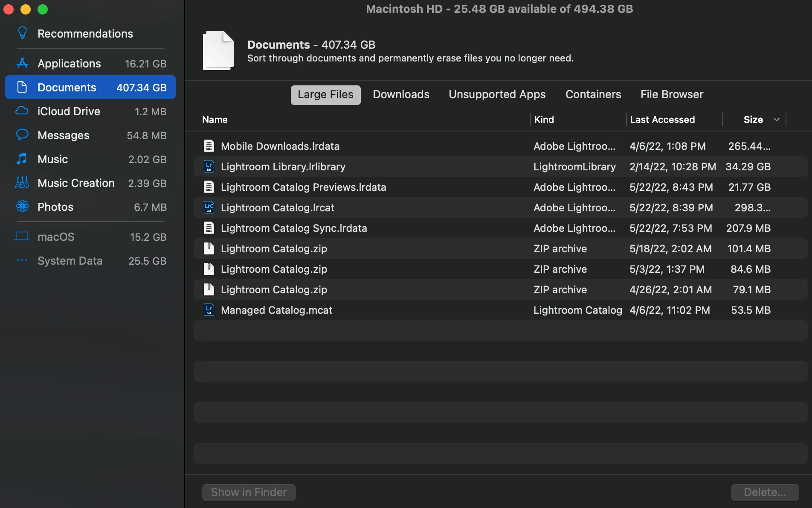Open the File Browser tab
This screenshot has width=812, height=508.
click(x=672, y=94)
